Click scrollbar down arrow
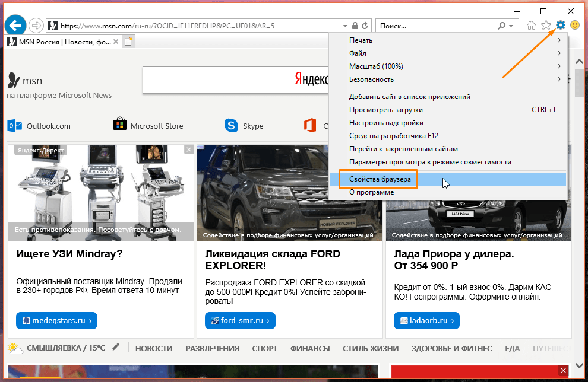Screen dimensions: 588x382 579,365
